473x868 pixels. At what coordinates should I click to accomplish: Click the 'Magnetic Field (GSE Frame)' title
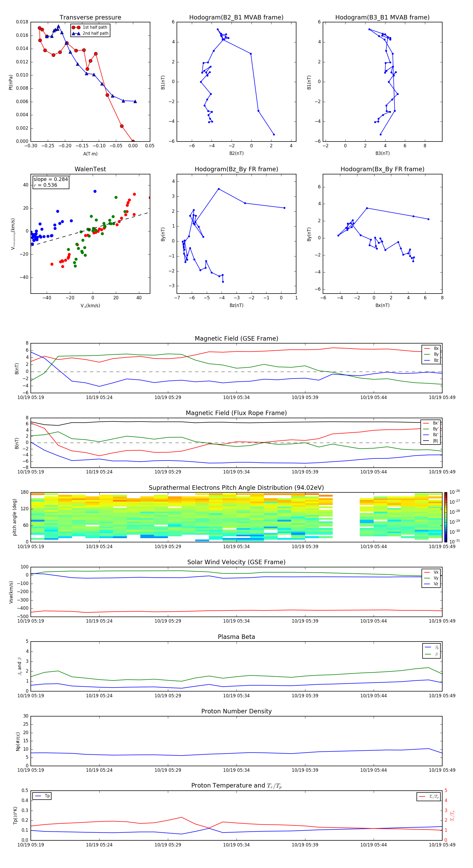click(x=236, y=339)
